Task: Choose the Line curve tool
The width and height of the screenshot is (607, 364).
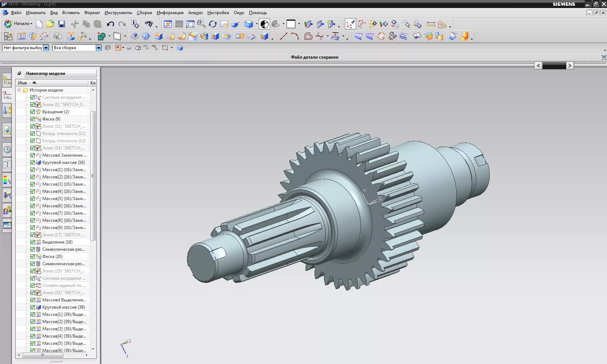Action: tap(284, 36)
